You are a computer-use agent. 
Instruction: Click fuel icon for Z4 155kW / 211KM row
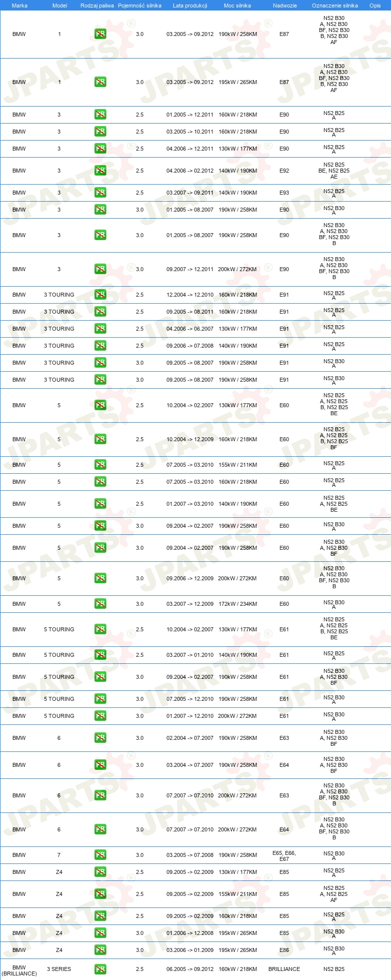pos(100,894)
